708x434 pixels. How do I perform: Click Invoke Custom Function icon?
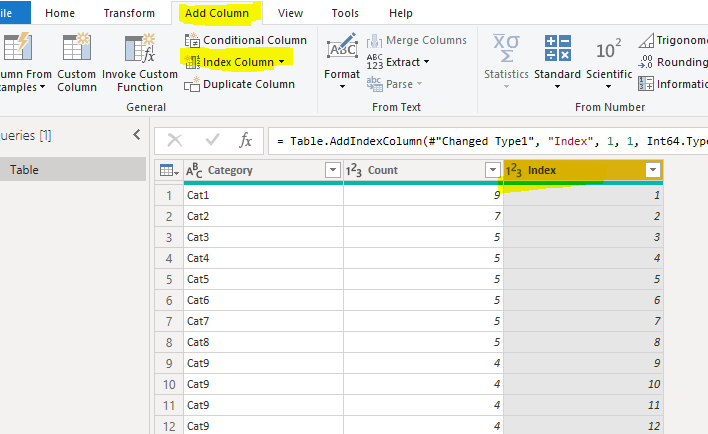click(140, 47)
